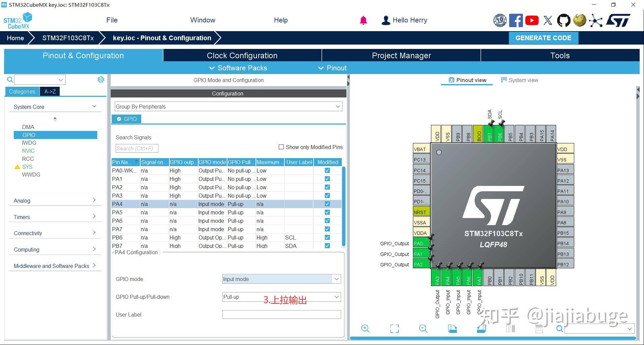644x345 pixels.
Task: Open the Hello Herry user account icon
Action: [386, 20]
